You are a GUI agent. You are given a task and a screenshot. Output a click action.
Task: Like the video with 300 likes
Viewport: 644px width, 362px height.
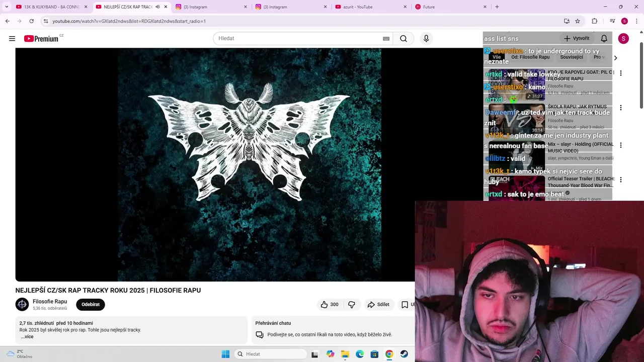point(330,305)
